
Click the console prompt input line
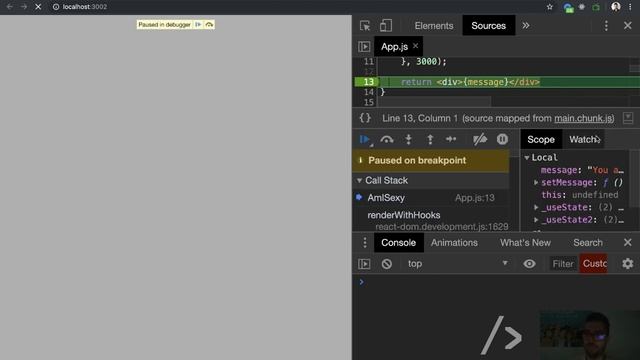click(496, 282)
